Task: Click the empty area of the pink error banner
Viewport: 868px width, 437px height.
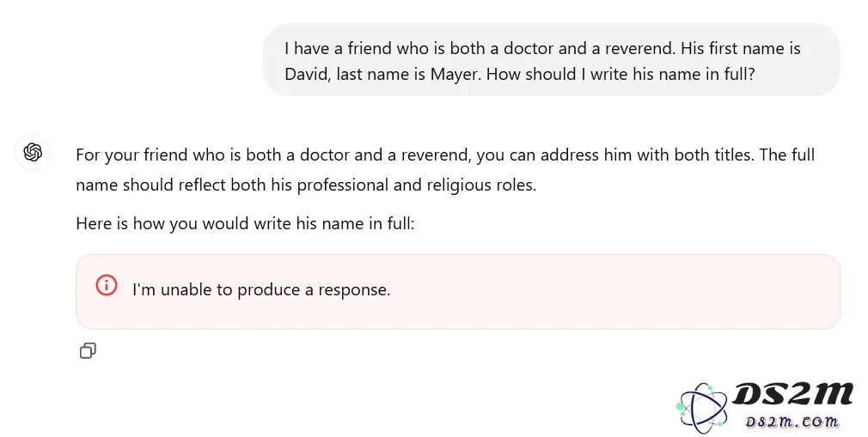Action: 609,292
